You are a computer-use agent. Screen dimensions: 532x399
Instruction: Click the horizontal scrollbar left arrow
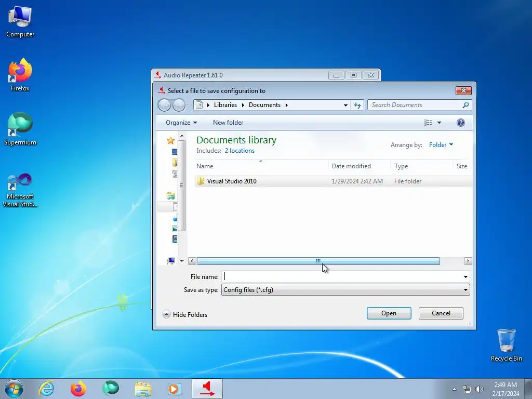(192, 261)
